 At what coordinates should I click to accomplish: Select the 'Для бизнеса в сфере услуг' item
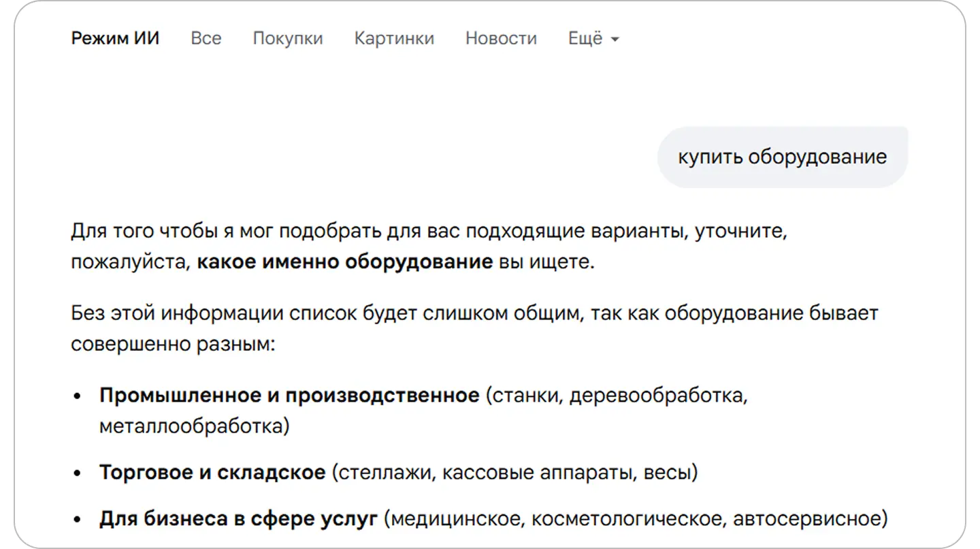493,519
